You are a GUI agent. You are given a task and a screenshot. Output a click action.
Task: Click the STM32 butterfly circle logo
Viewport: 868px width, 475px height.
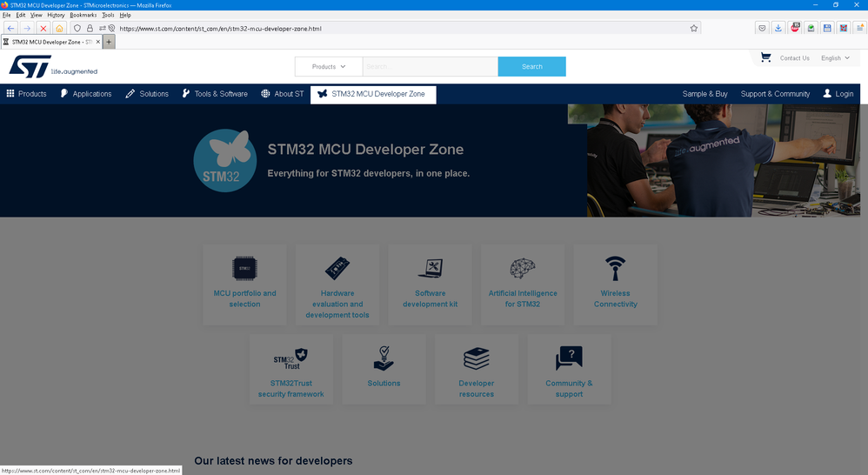pyautogui.click(x=224, y=161)
